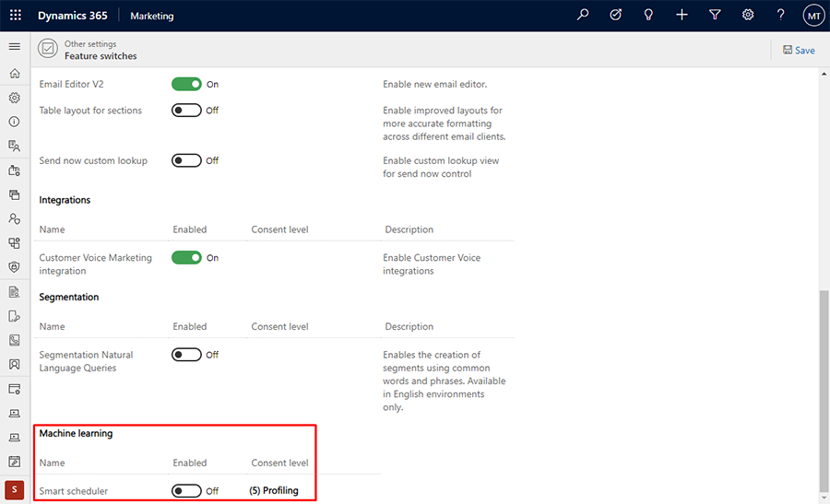Click the Machine learning section heading
830x504 pixels.
coord(76,433)
